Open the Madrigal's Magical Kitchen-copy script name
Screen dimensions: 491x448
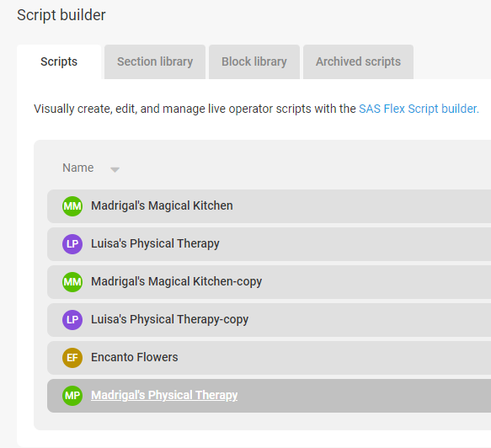(x=176, y=281)
